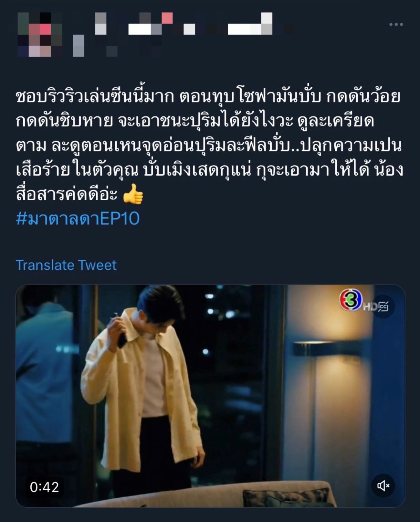Click the 0:42 video duration badge

(x=44, y=487)
